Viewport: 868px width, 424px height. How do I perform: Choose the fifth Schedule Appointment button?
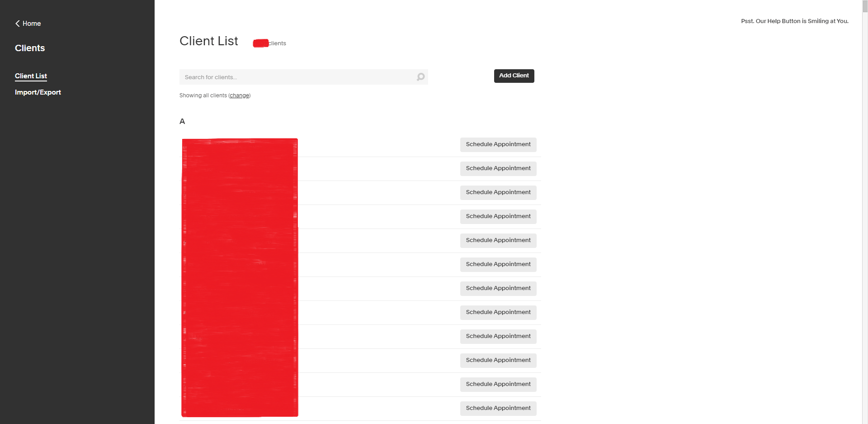click(x=498, y=240)
